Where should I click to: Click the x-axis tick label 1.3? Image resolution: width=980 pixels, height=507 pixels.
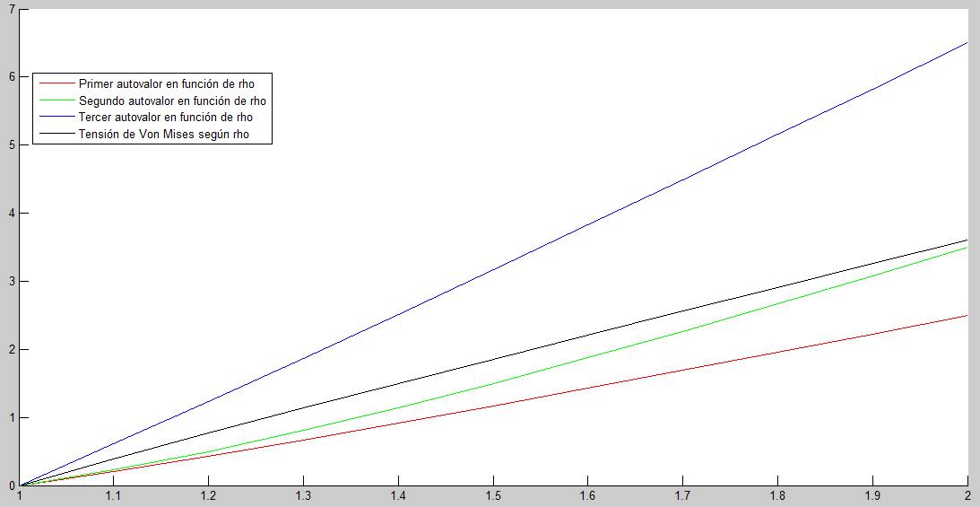(x=304, y=496)
